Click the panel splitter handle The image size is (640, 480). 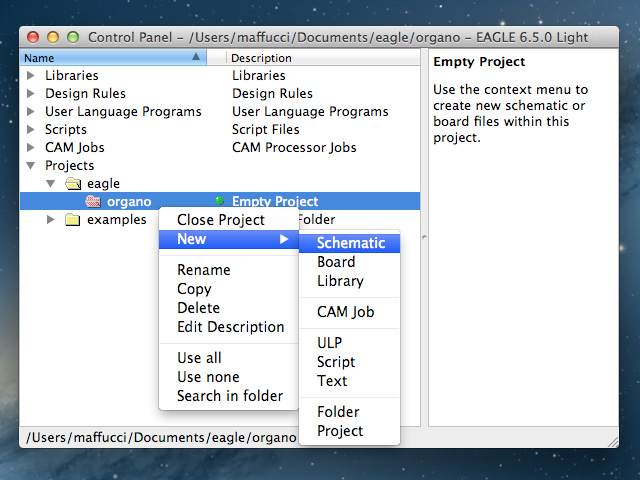tap(424, 237)
